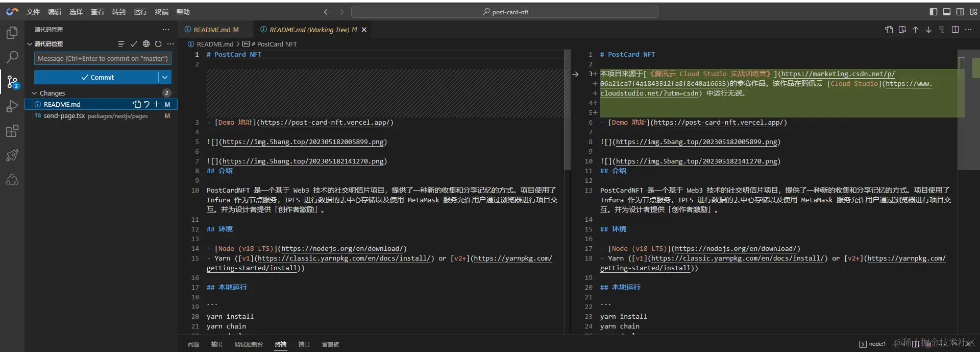Open the Explorer view in the activity bar
The width and height of the screenshot is (980, 352).
(x=12, y=33)
